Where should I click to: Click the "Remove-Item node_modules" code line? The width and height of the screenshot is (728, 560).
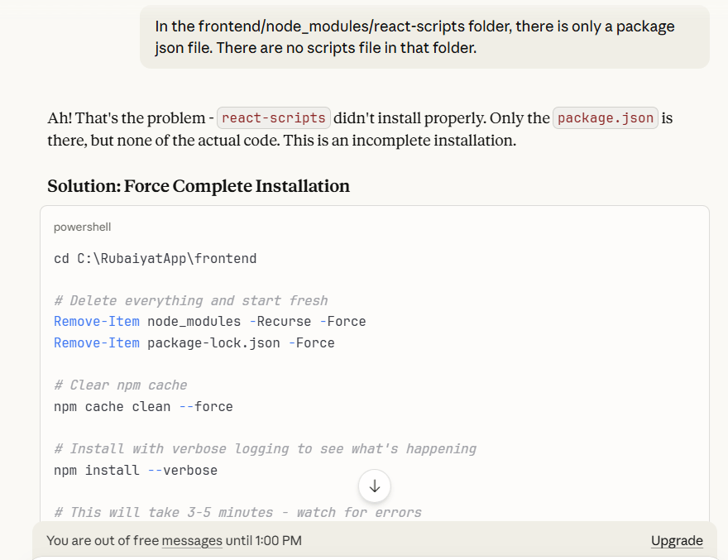click(209, 321)
